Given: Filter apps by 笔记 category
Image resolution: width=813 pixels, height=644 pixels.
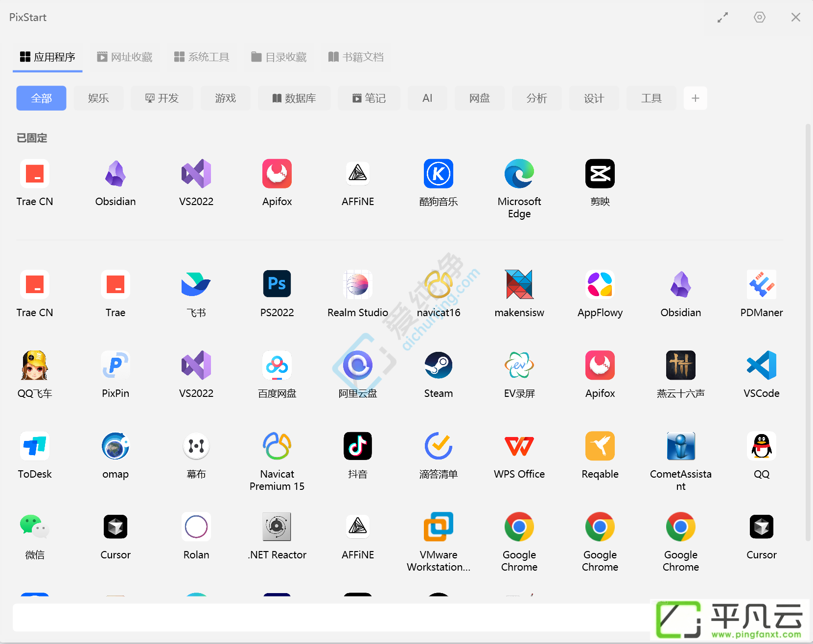Looking at the screenshot, I should point(369,98).
